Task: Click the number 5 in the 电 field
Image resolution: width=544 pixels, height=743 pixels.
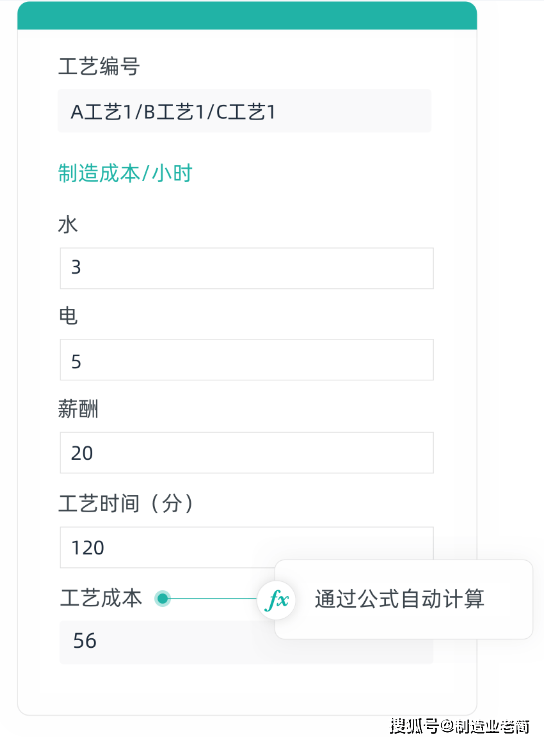Action: pos(76,362)
